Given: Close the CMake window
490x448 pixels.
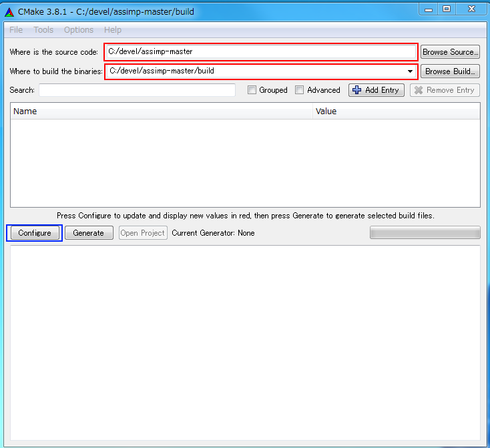Looking at the screenshot, I should pyautogui.click(x=471, y=10).
